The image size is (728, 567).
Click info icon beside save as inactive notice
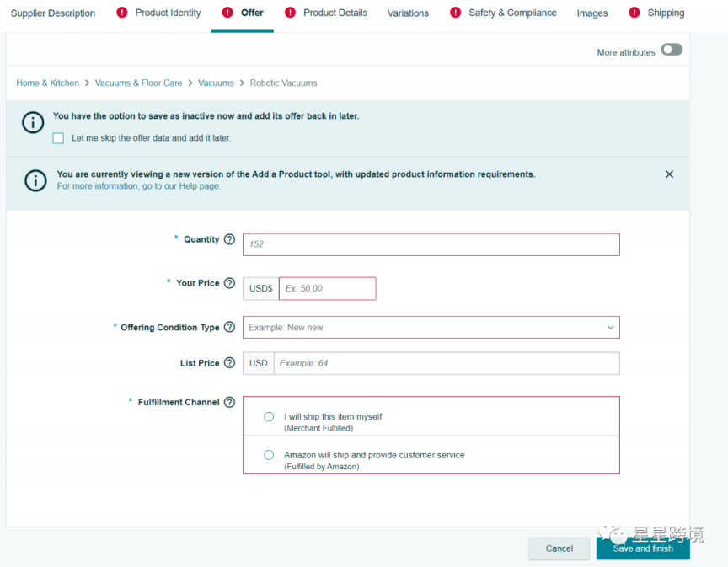[x=33, y=123]
